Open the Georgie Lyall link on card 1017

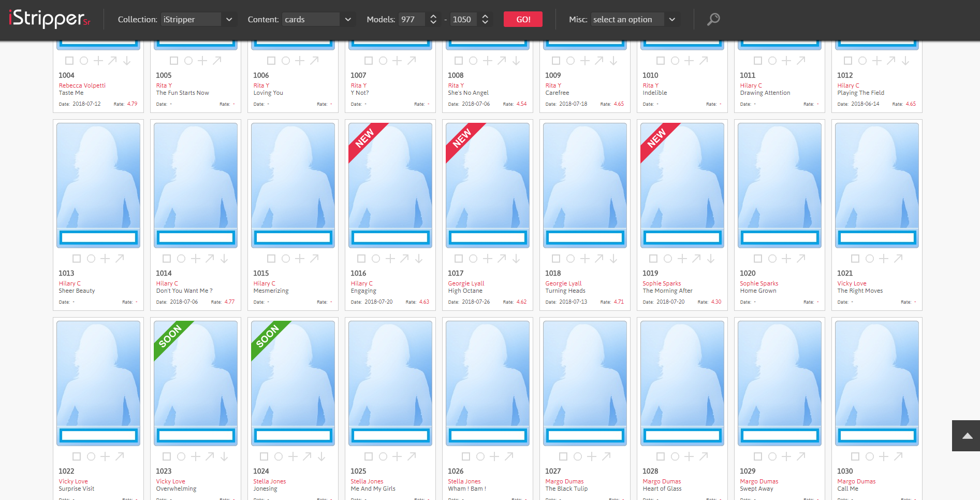click(x=466, y=283)
